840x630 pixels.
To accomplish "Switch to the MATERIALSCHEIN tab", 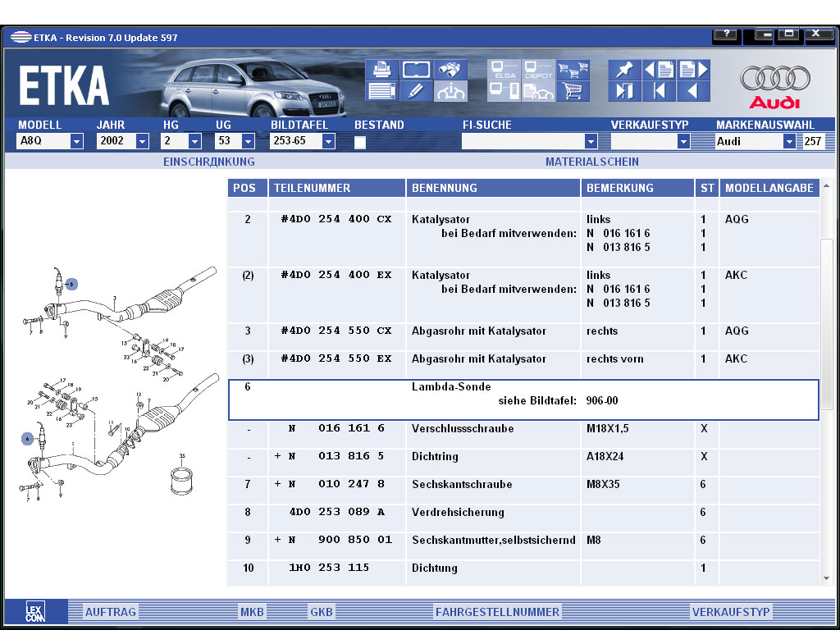I will point(592,162).
